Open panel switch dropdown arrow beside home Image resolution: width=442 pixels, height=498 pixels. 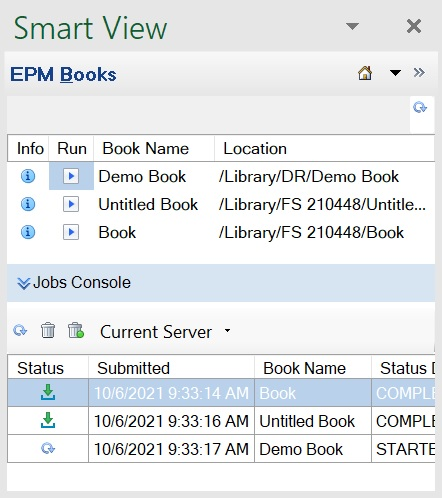395,73
